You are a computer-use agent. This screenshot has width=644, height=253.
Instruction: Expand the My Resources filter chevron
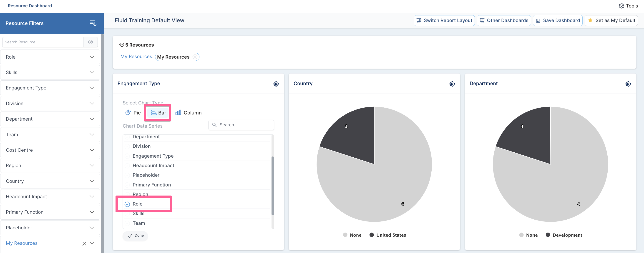pos(92,243)
